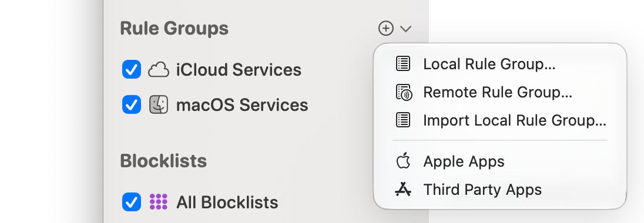Click the Remote Rule Group icon
This screenshot has height=223, width=644.
pyautogui.click(x=404, y=92)
